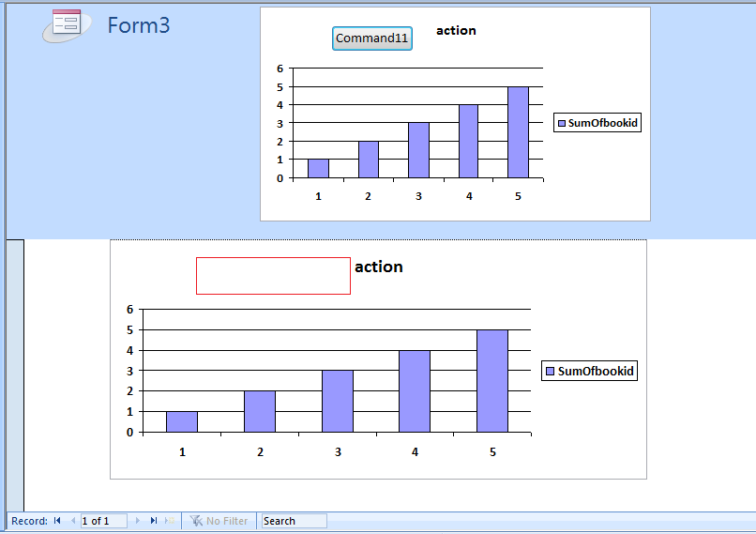Select the record selector bar on left
The height and width of the screenshot is (534, 756).
point(15,375)
